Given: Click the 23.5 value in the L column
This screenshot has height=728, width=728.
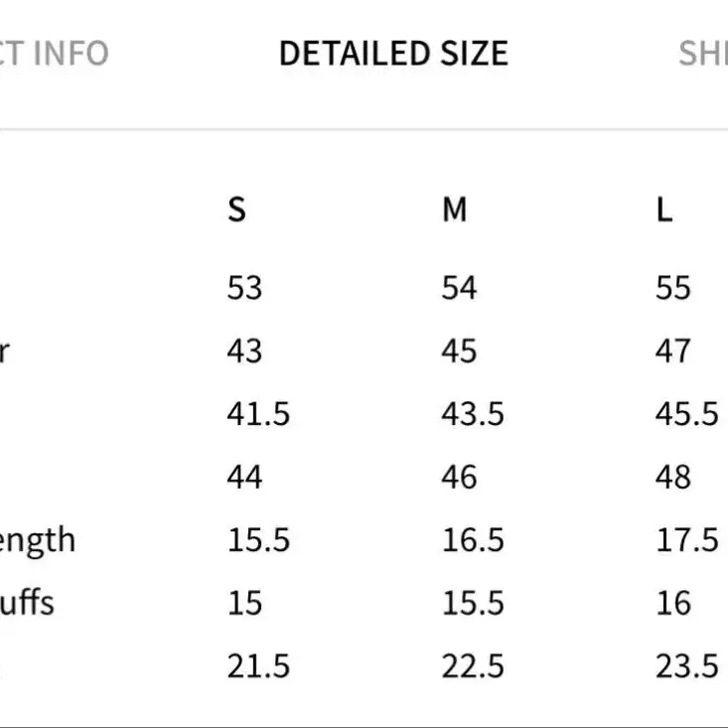Looking at the screenshot, I should [686, 666].
